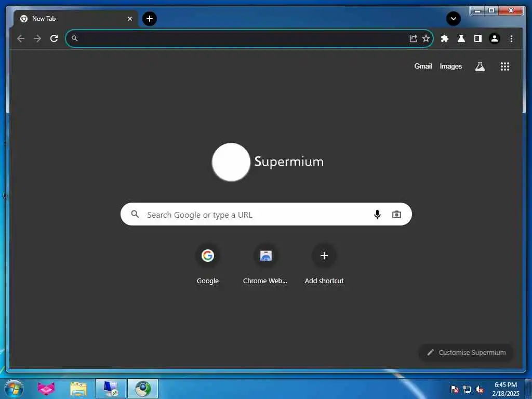
Task: Open the toolbar Labs flask icon
Action: pyautogui.click(x=461, y=38)
